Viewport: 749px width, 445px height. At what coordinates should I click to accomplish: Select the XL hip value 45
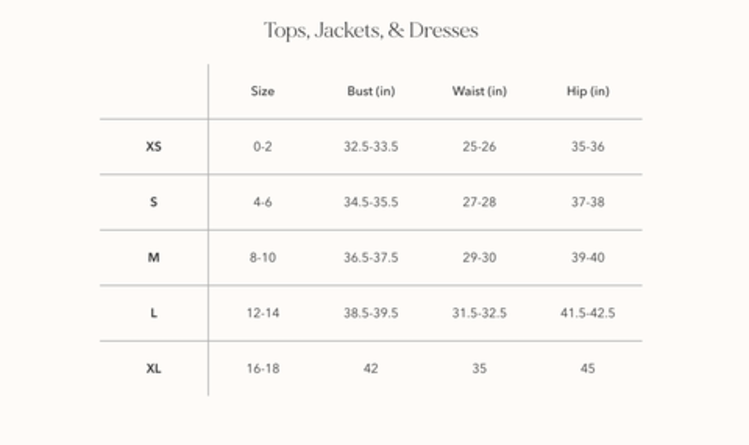pyautogui.click(x=587, y=368)
